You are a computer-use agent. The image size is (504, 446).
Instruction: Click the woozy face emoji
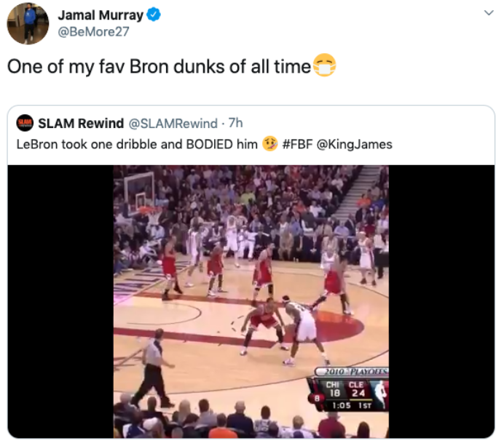[269, 144]
